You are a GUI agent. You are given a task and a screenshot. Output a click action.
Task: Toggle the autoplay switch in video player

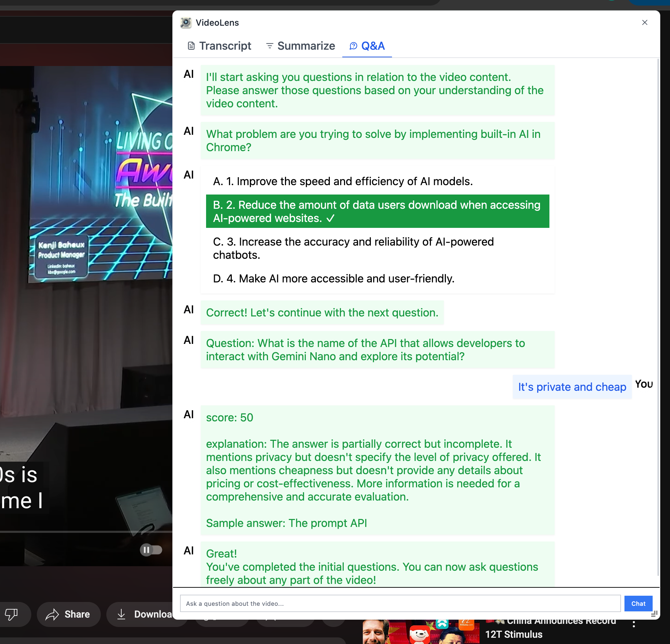pos(151,550)
